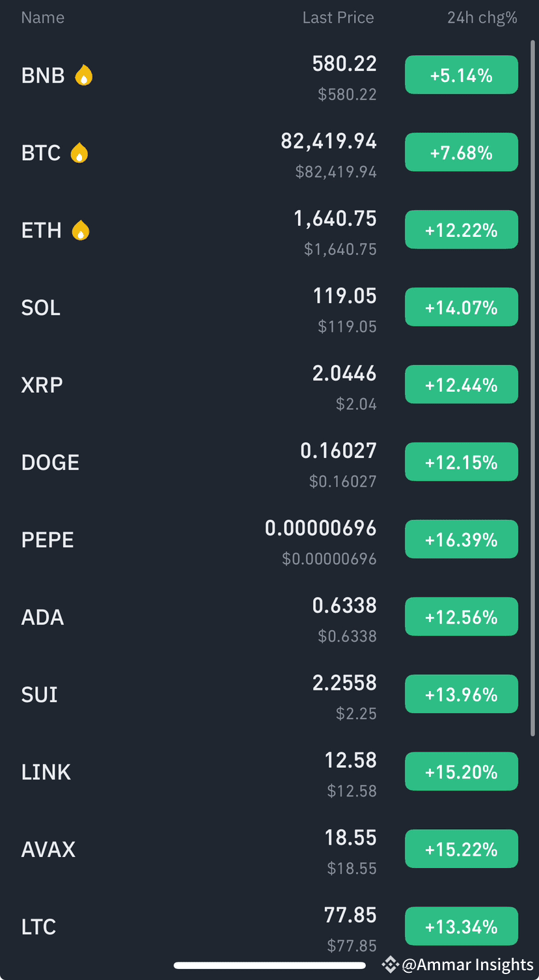Viewport: 539px width, 980px height.
Task: Open the AVAX market entry
Action: click(x=269, y=850)
